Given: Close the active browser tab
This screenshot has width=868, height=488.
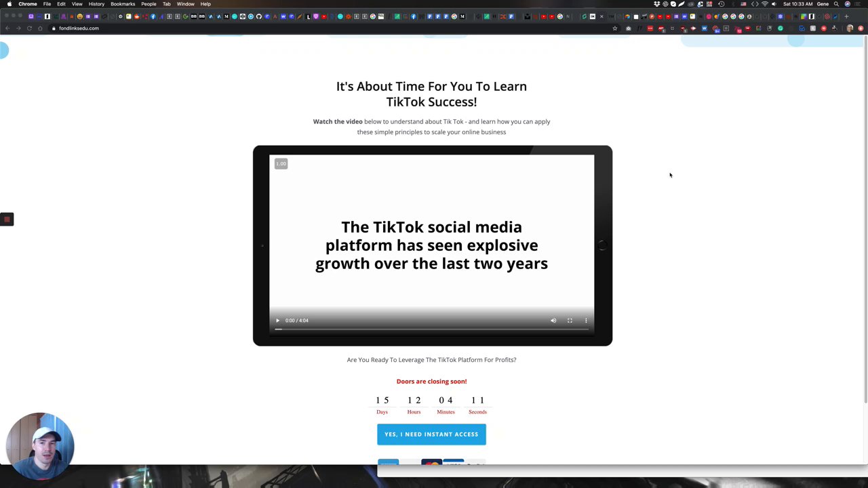Looking at the screenshot, I should (x=601, y=16).
